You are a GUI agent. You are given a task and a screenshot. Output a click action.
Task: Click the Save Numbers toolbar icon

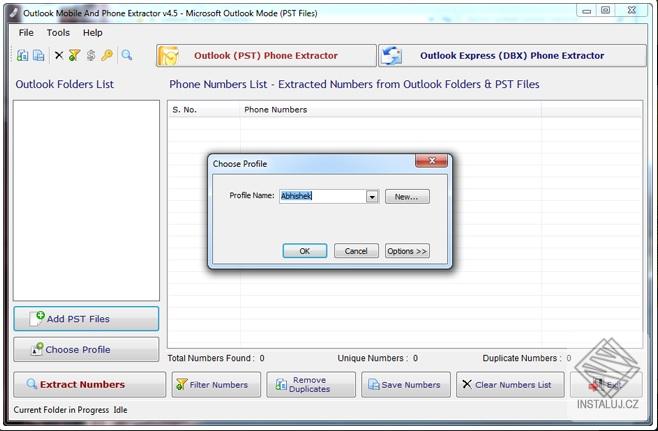point(39,55)
